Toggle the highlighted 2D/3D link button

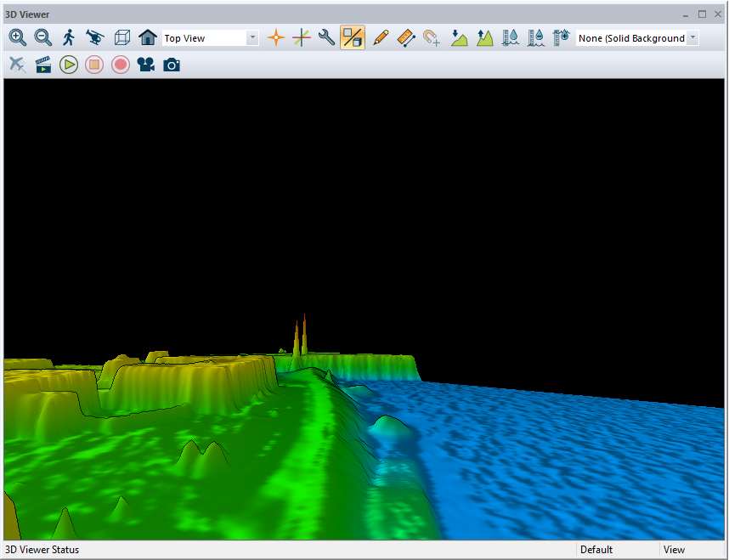click(x=353, y=37)
